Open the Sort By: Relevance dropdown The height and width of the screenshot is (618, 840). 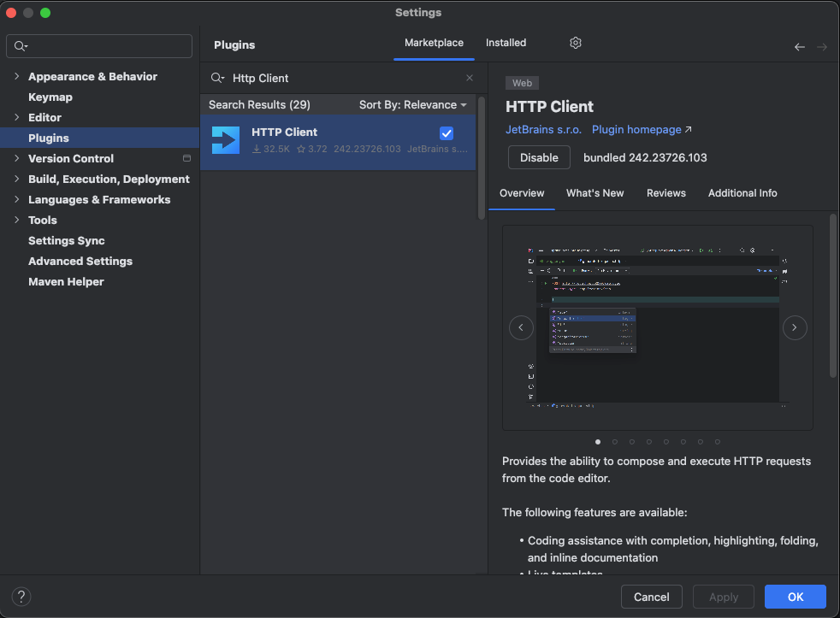(413, 105)
